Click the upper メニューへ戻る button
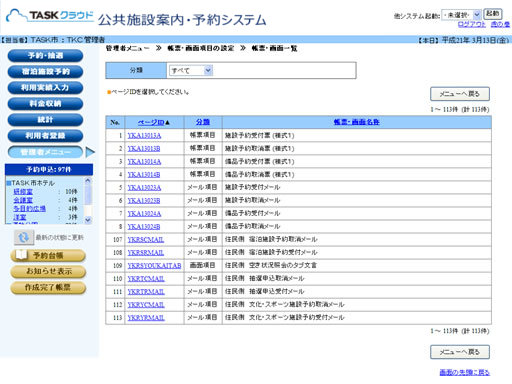 pyautogui.click(x=460, y=94)
